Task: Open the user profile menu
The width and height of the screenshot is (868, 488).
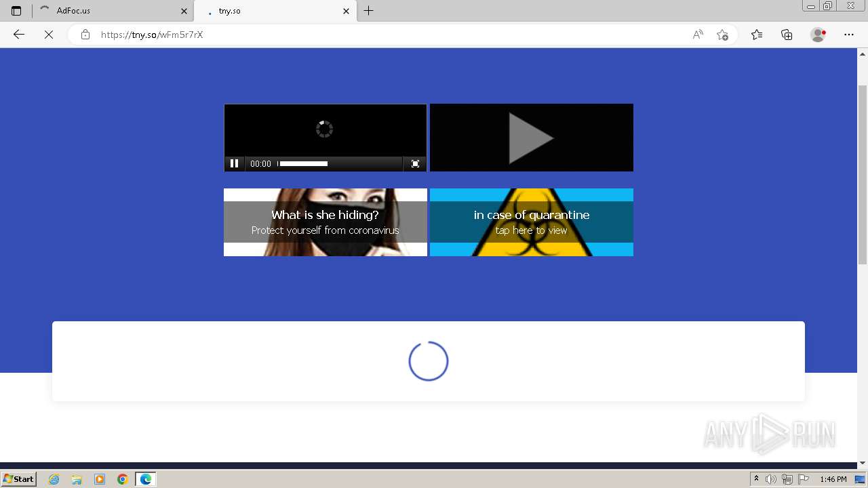Action: (x=818, y=35)
